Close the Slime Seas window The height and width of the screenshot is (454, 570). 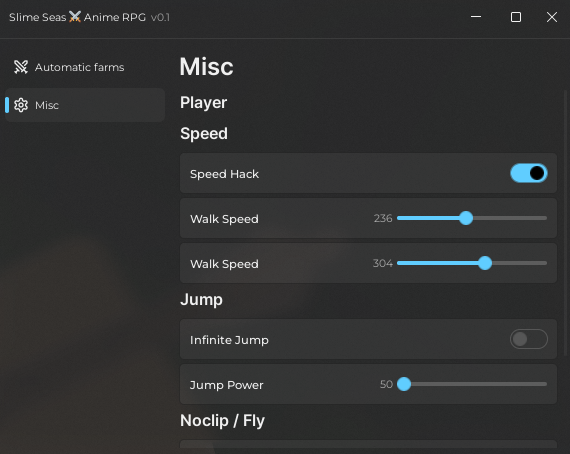pos(551,17)
